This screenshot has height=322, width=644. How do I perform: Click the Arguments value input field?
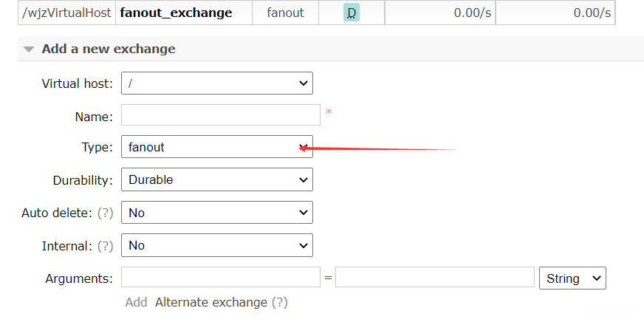point(434,278)
